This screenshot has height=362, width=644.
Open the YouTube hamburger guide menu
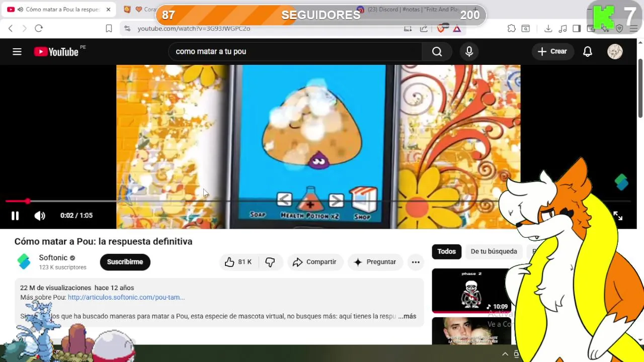pos(17,51)
